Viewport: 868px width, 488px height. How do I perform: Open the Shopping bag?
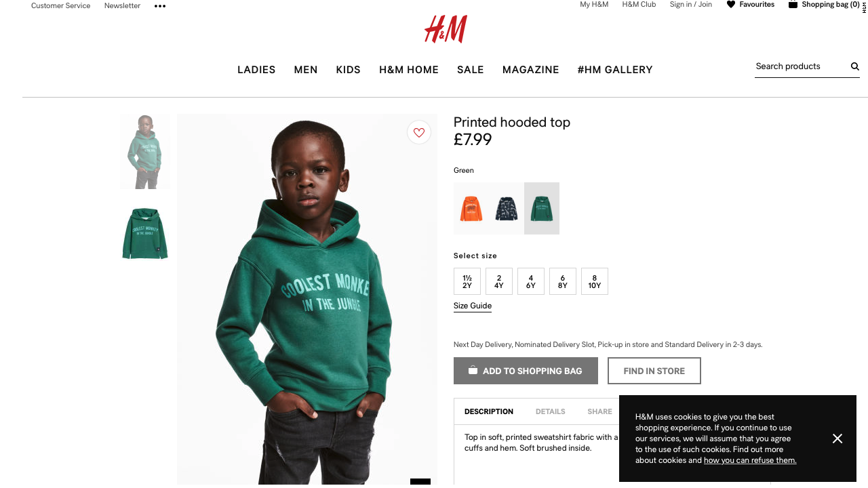coord(824,5)
